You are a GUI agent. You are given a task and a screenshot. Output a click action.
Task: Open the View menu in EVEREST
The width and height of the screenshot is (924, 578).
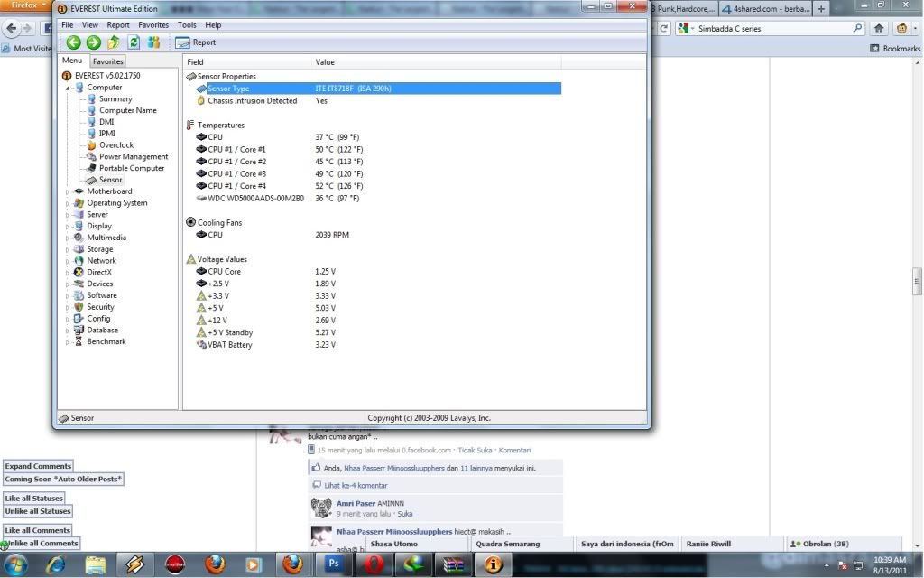[89, 24]
